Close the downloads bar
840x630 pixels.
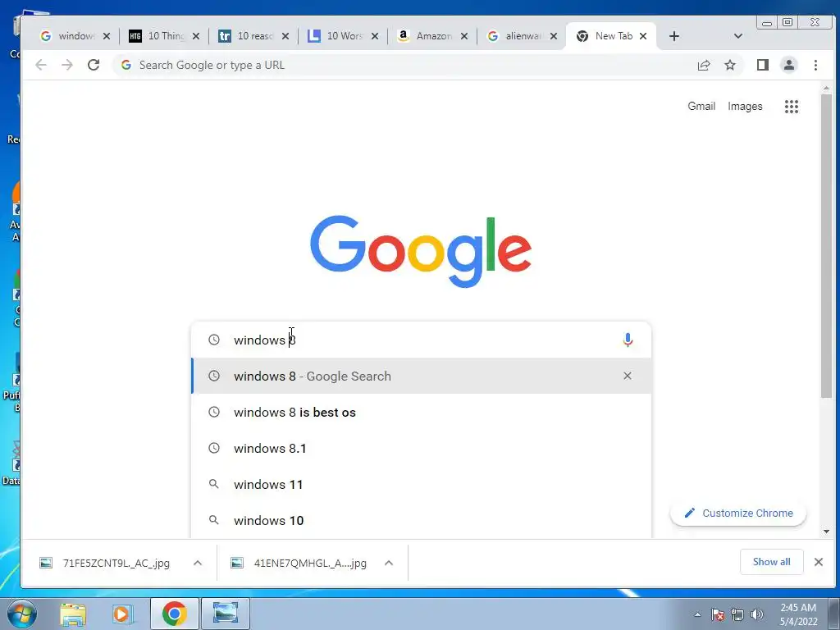point(818,561)
